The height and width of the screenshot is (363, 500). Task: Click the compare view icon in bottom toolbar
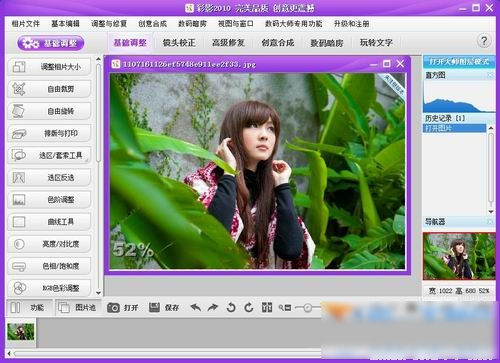(267, 307)
